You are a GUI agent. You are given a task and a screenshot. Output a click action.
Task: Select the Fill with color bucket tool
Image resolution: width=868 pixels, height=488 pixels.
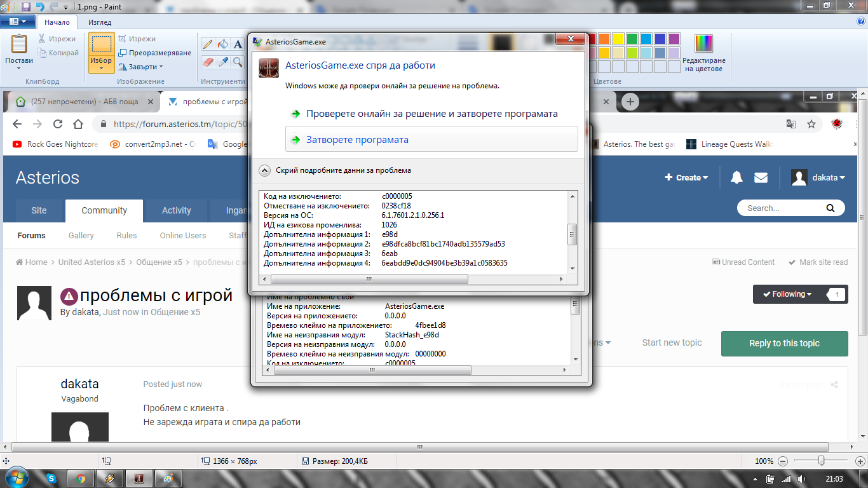(223, 44)
